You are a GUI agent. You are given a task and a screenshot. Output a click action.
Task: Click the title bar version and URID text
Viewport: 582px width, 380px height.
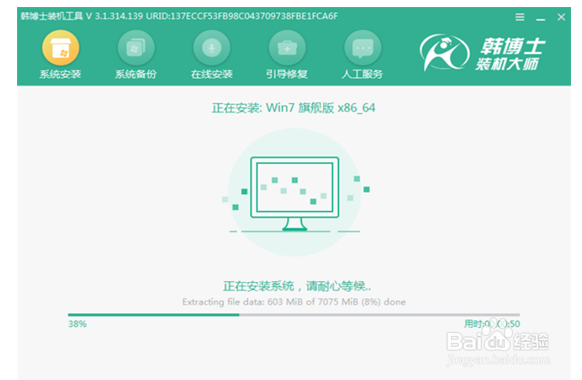point(179,16)
